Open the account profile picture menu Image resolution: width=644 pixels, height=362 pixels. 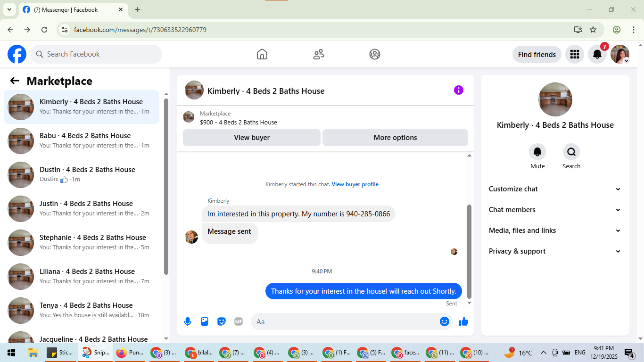620,54
